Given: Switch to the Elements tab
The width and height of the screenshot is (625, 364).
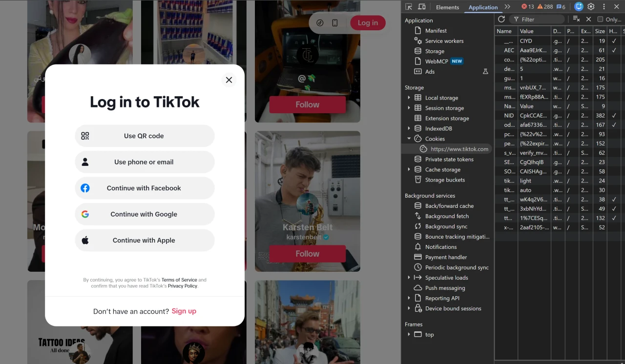Looking at the screenshot, I should tap(447, 7).
